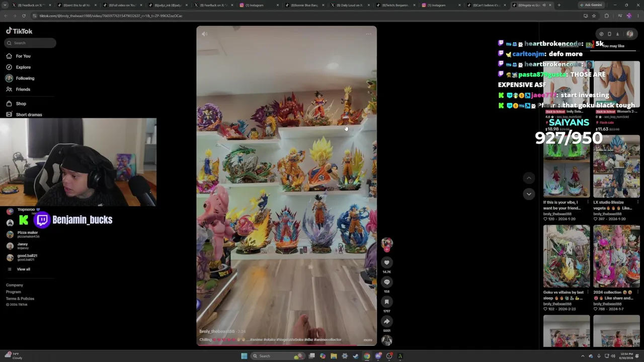Switch to the Twitch Benjamin tab

pos(395,5)
